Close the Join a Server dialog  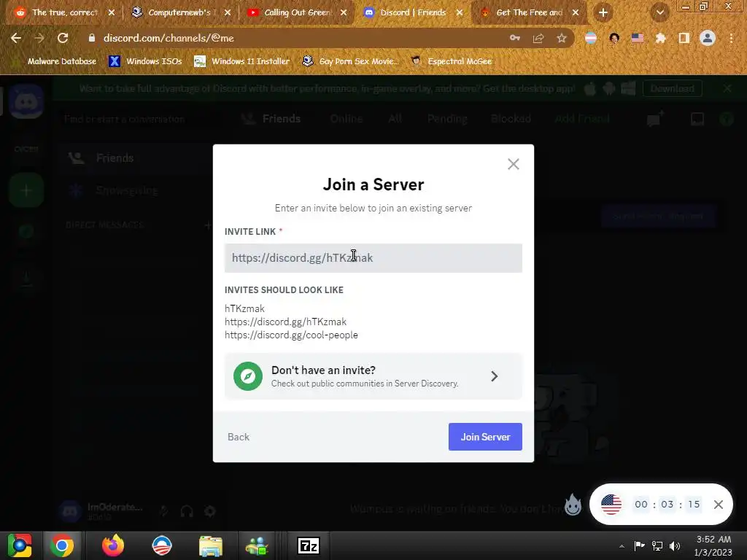513,164
